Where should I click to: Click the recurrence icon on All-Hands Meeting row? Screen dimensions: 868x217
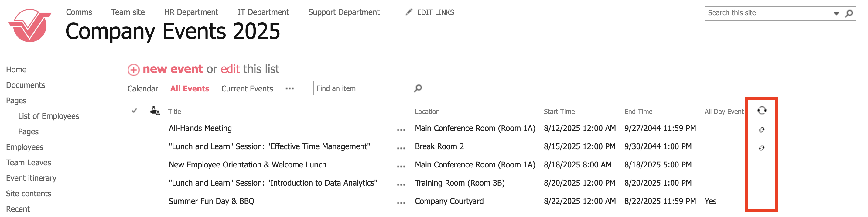point(761,130)
